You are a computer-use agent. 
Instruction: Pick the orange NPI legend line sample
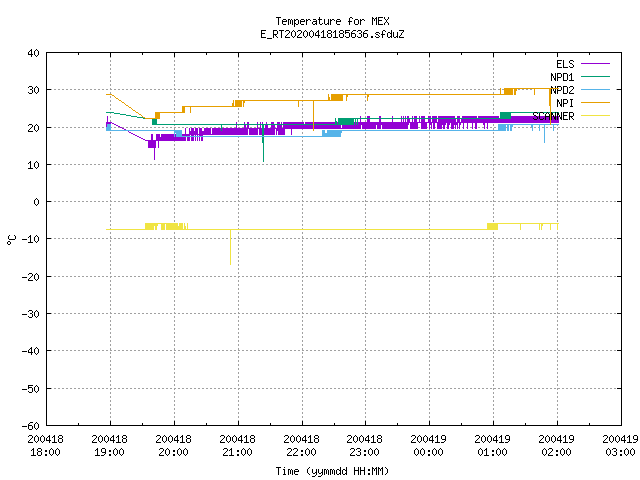click(x=595, y=102)
